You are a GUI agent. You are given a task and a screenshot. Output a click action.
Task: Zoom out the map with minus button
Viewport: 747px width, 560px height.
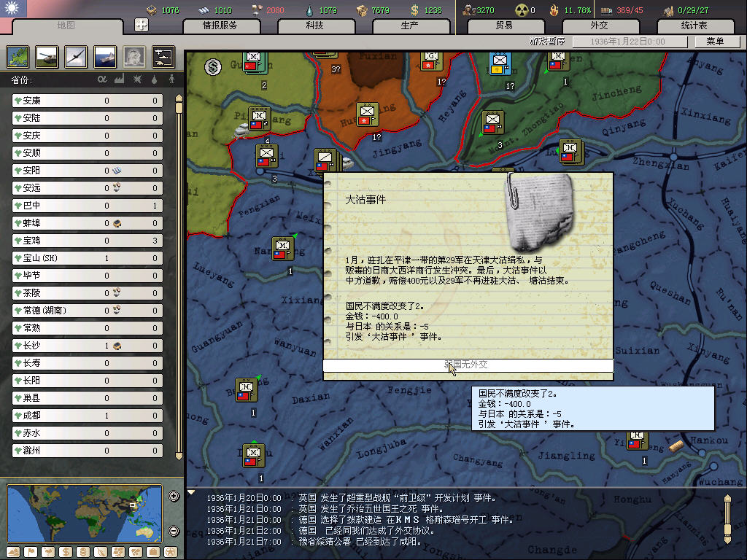[x=174, y=531]
